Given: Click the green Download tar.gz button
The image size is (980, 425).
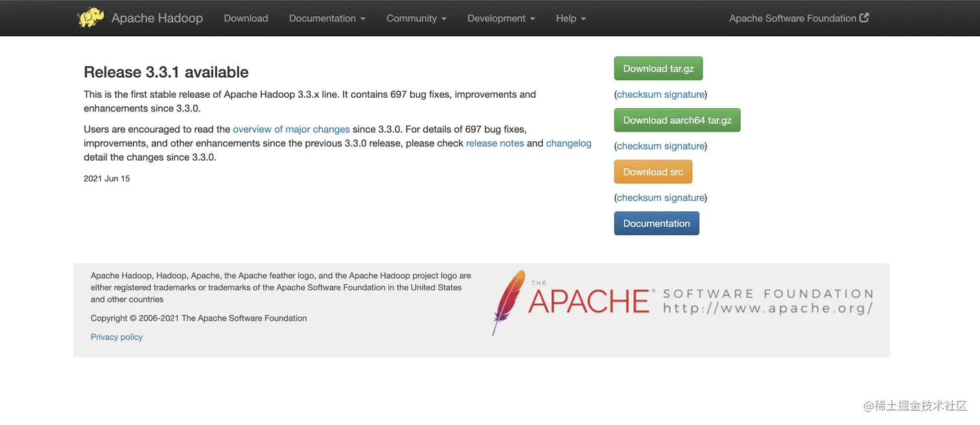Looking at the screenshot, I should (x=658, y=68).
